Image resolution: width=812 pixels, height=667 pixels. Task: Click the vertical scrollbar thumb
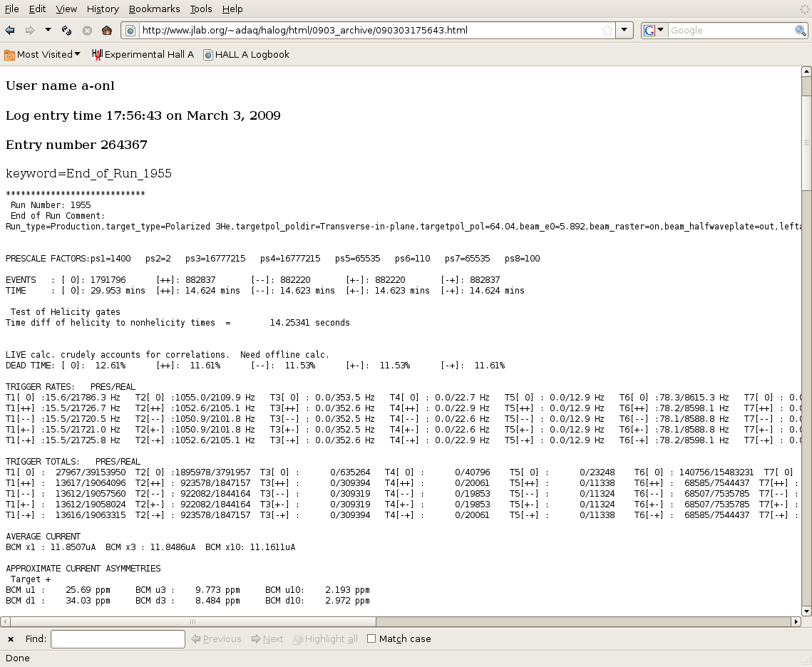click(x=806, y=143)
